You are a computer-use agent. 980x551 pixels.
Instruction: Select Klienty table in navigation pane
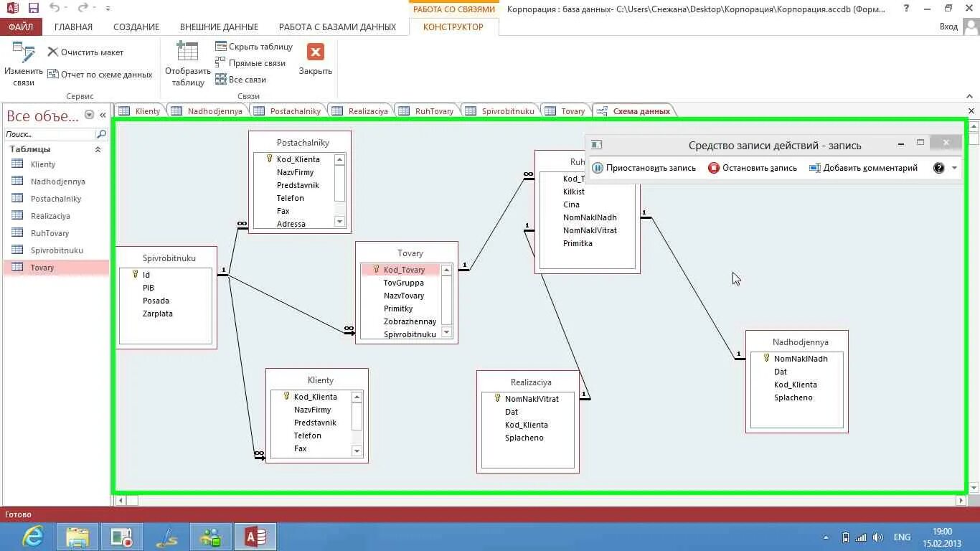click(x=55, y=164)
